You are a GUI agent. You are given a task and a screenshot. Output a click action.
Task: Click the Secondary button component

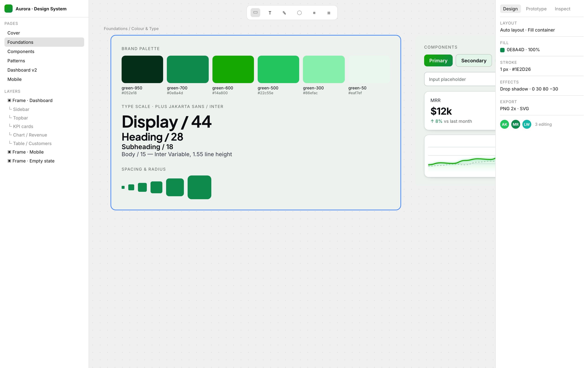pyautogui.click(x=474, y=60)
